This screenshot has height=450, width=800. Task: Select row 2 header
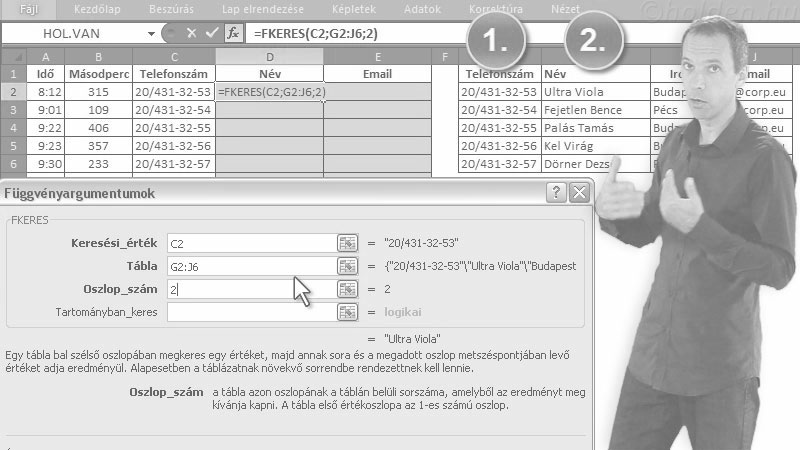pos(13,92)
